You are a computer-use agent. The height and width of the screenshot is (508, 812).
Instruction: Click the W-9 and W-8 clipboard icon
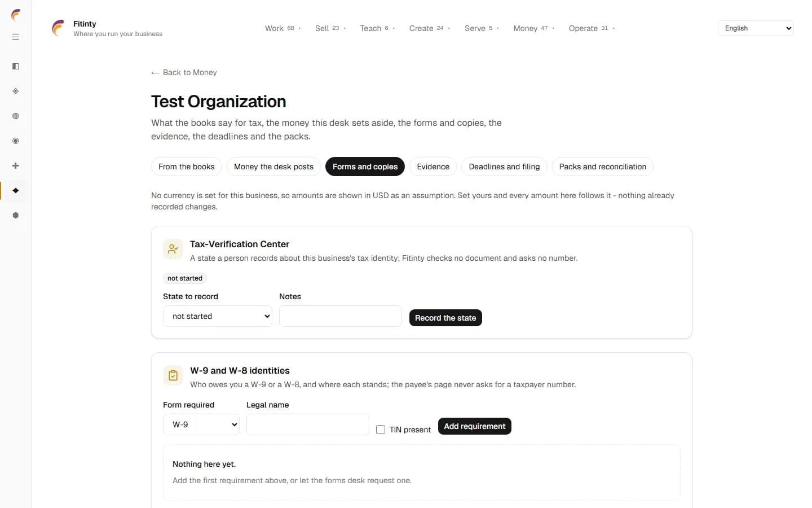point(173,375)
